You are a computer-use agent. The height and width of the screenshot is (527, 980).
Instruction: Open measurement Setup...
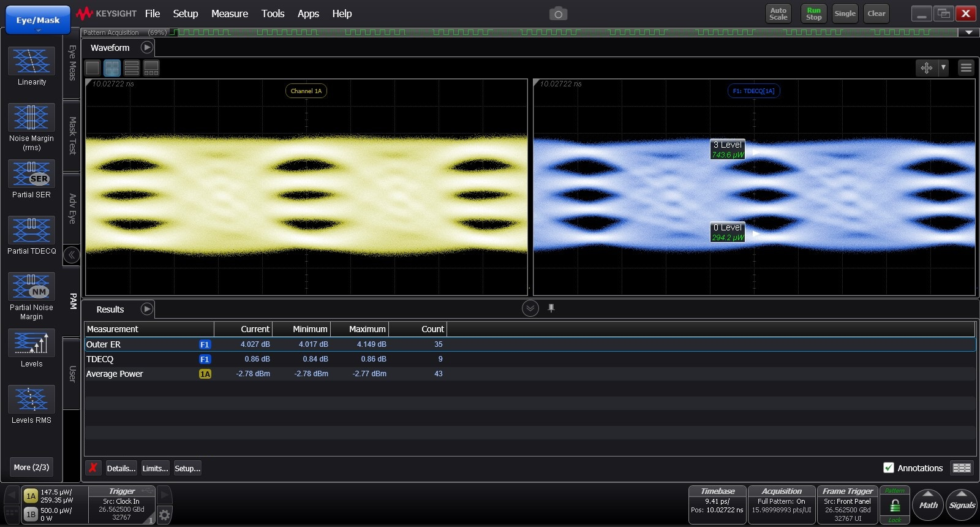click(187, 468)
